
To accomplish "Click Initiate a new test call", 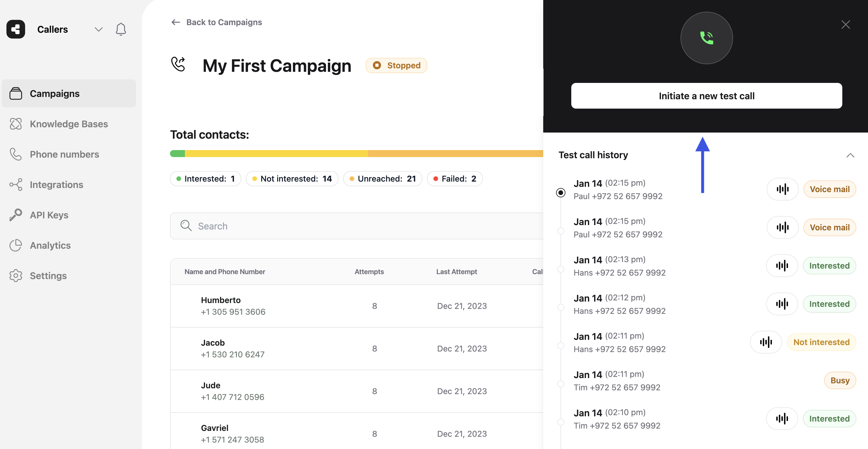I will pos(706,96).
